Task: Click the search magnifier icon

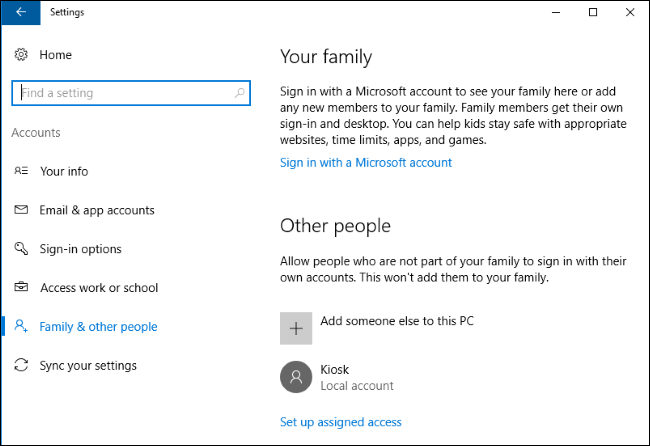Action: [240, 93]
